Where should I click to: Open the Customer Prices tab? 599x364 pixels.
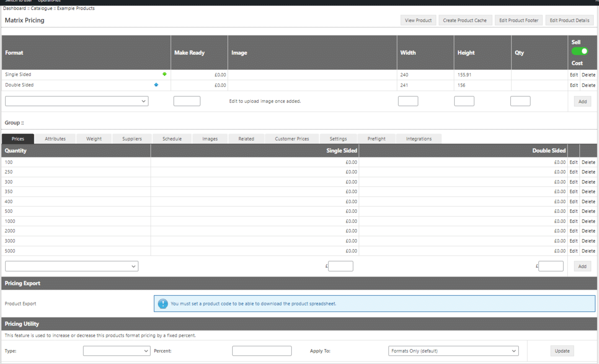click(x=292, y=139)
